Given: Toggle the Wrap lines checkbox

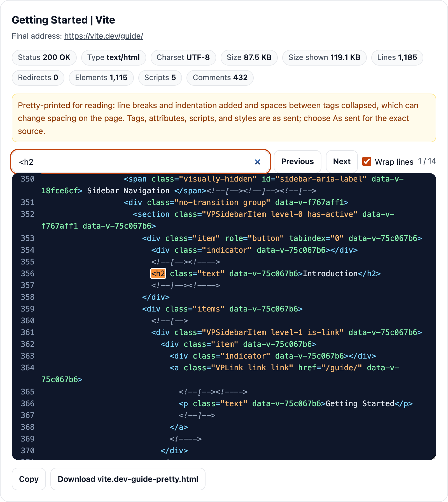Looking at the screenshot, I should (367, 161).
